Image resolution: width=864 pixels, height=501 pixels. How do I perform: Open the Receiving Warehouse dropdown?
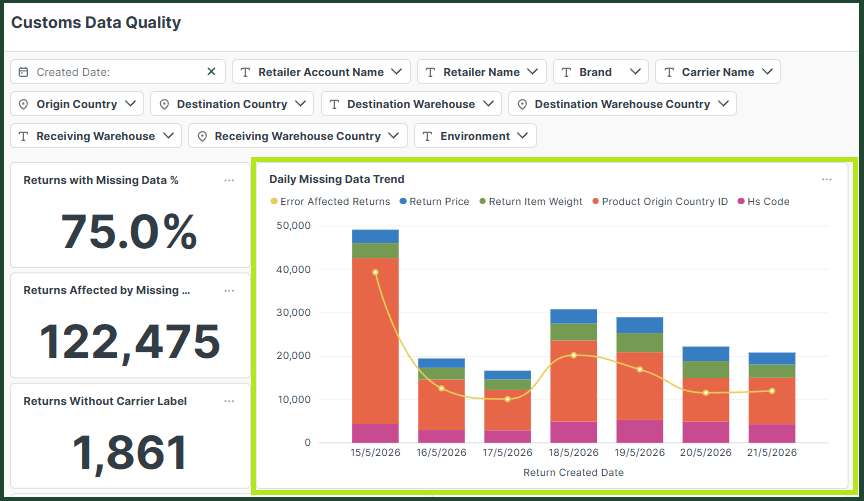pos(96,136)
